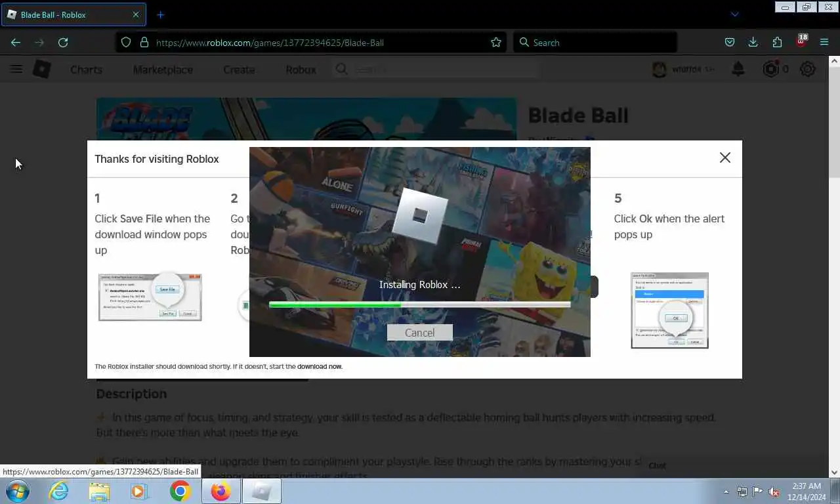840x504 pixels.
Task: Click the Firefox Search box
Action: point(595,42)
